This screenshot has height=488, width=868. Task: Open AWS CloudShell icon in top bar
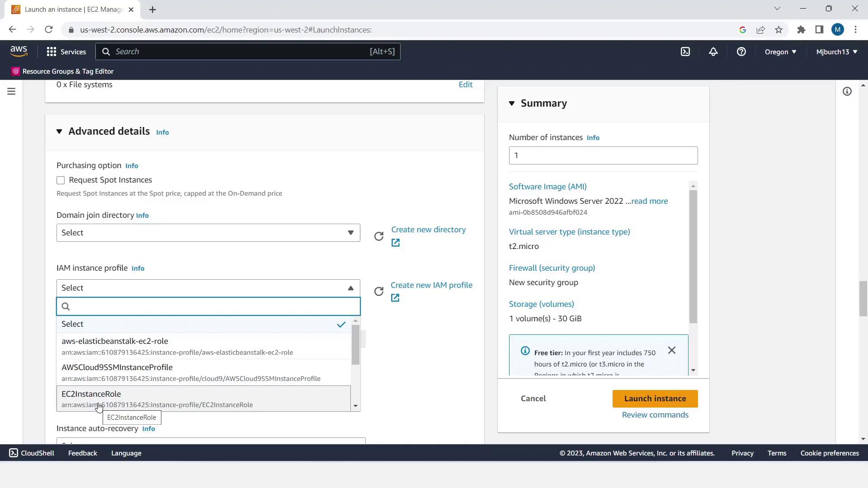coord(685,52)
